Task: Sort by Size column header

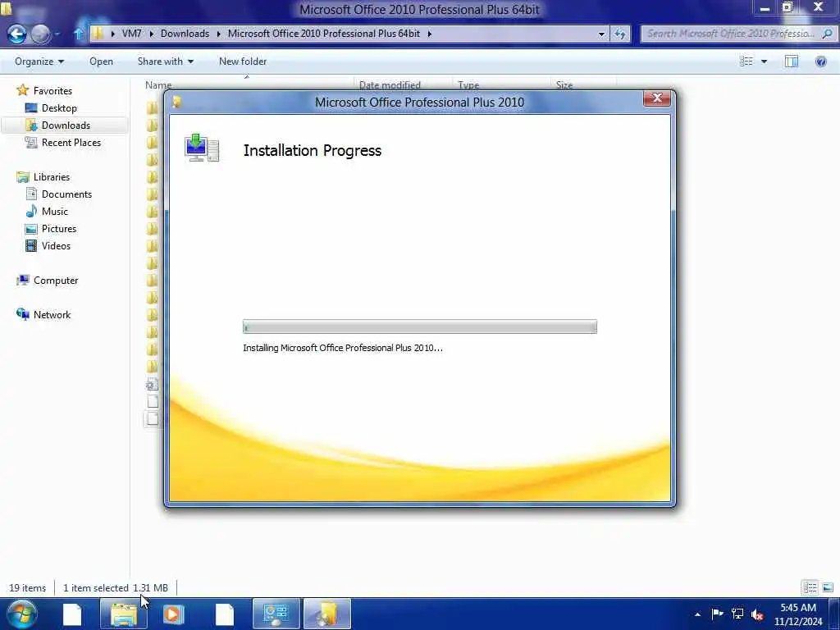Action: tap(564, 84)
